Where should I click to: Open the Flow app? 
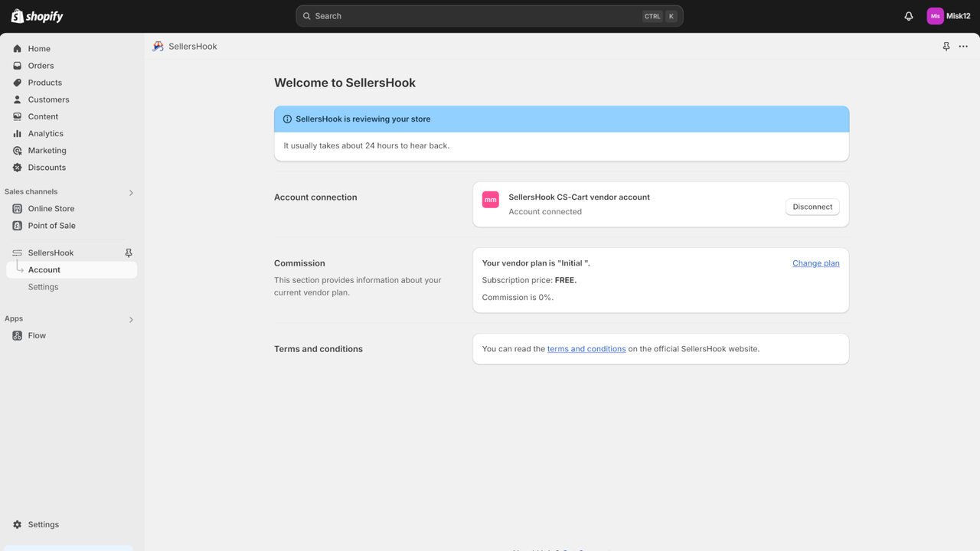pos(72,336)
